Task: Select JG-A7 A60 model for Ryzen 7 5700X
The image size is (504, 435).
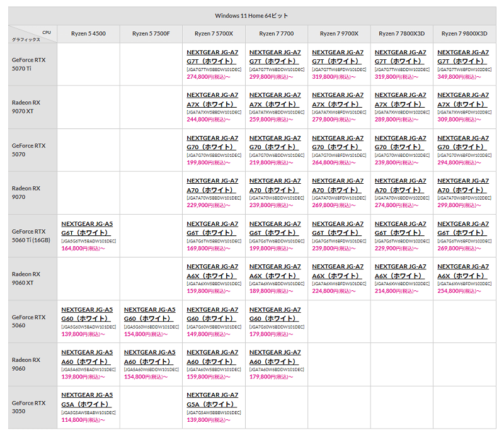Action: pos(212,356)
